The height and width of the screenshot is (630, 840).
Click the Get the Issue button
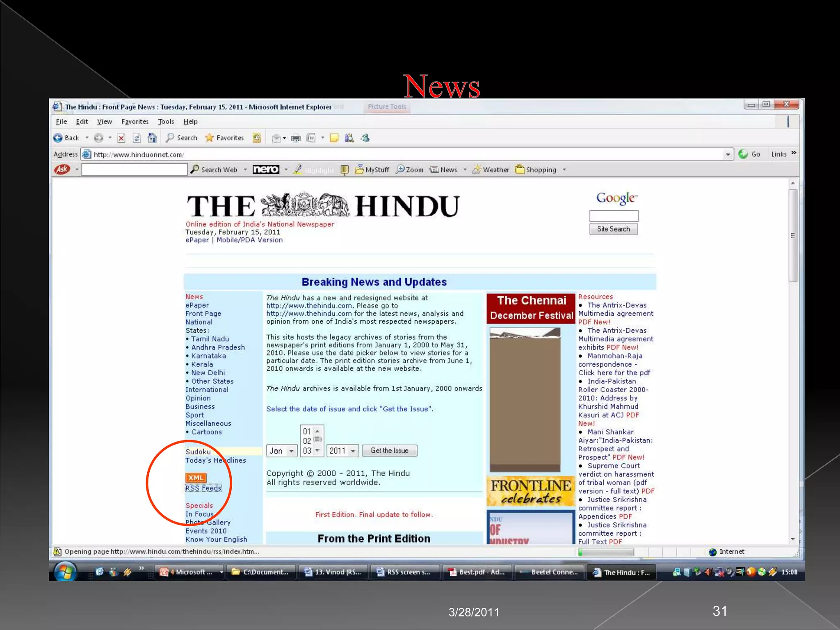tap(390, 451)
